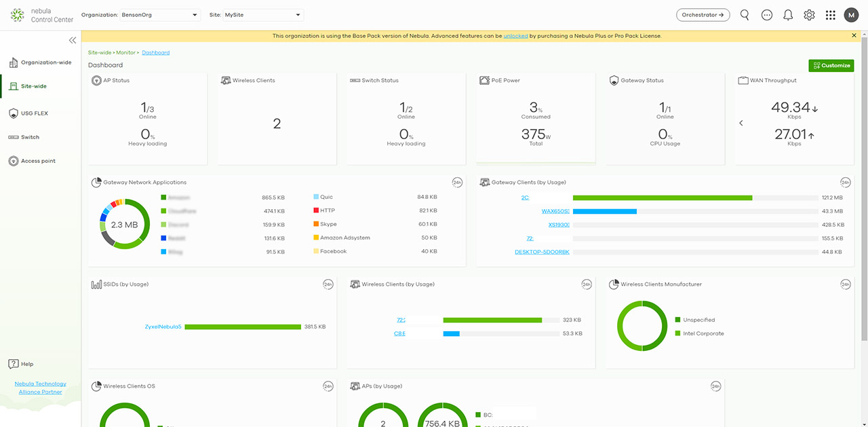Click the SSIDs by Usage chart icon
The width and height of the screenshot is (868, 427).
(x=96, y=284)
